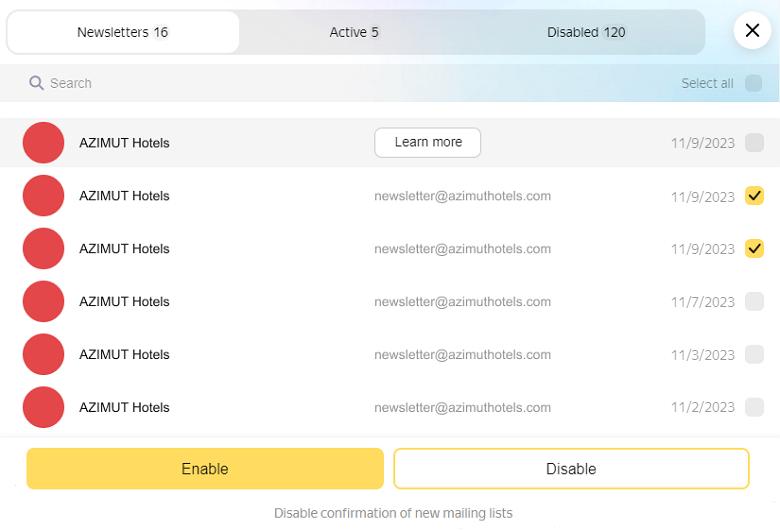Image resolution: width=780 pixels, height=530 pixels.
Task: Click the search magnifier icon
Action: 36,83
